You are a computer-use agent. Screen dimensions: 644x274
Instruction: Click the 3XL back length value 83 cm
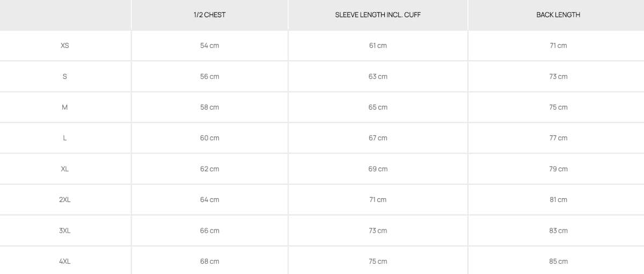pyautogui.click(x=558, y=230)
